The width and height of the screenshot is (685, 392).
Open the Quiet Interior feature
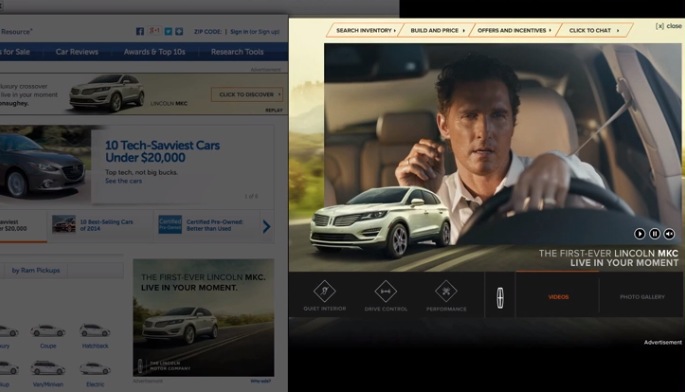(325, 296)
